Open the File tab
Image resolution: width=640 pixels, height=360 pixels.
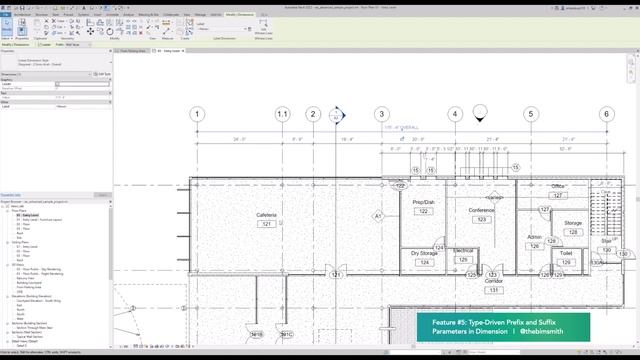point(6,15)
